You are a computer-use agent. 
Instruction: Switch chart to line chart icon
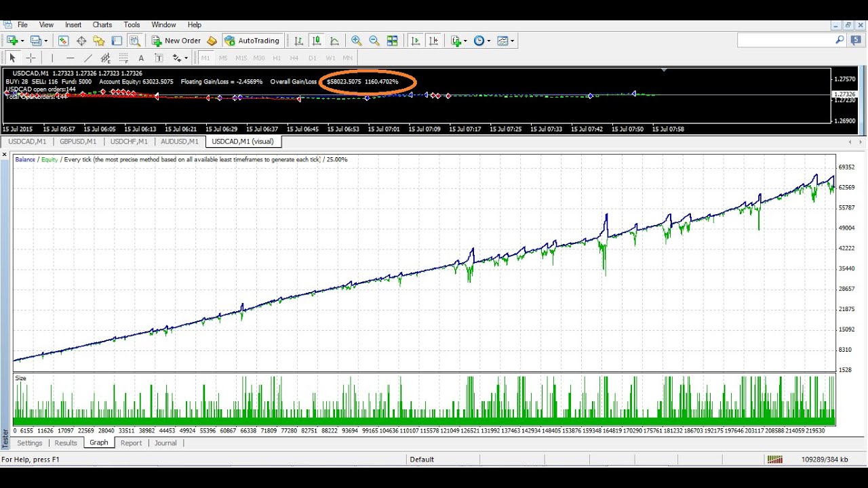point(334,41)
